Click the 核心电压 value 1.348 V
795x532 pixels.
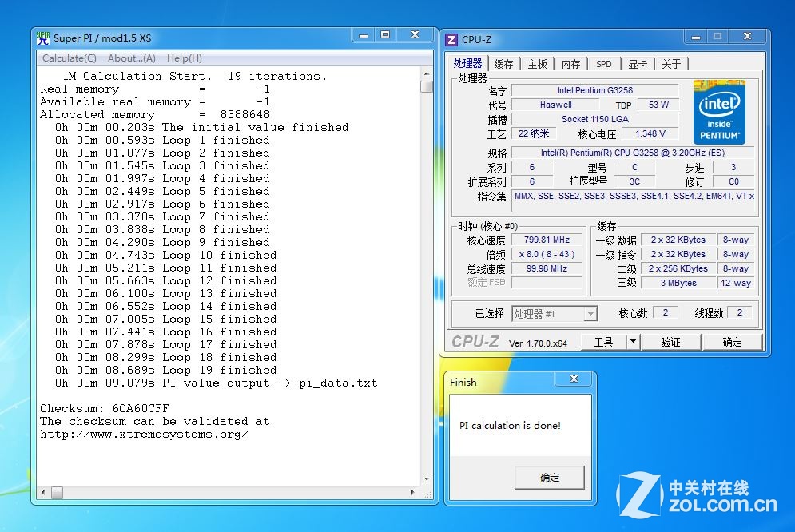pos(650,133)
